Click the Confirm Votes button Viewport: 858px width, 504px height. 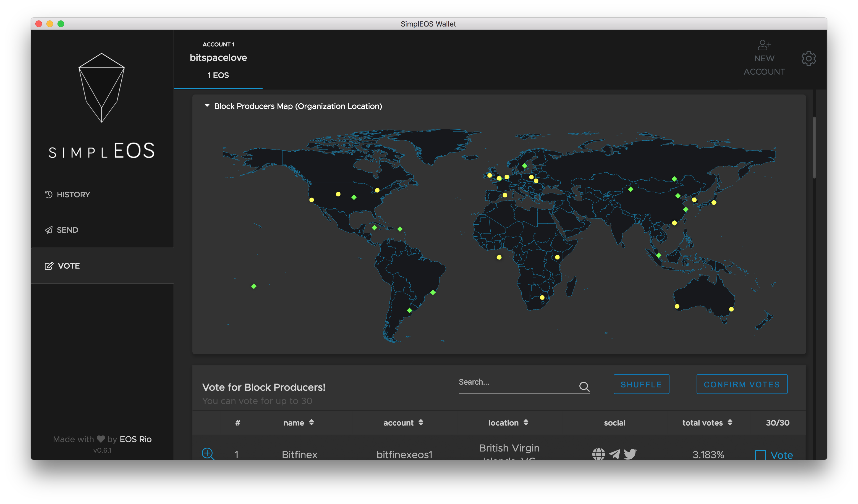[742, 384]
